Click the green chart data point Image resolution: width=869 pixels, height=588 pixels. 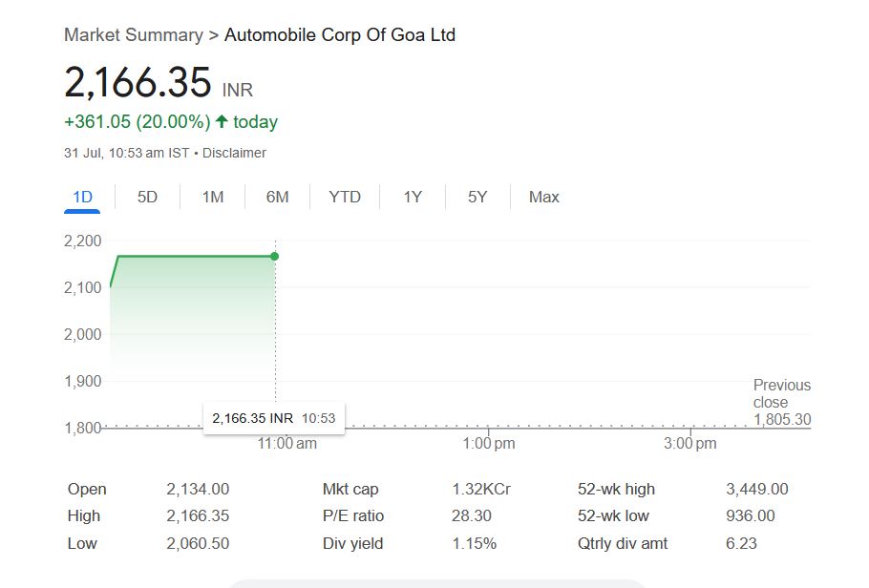(275, 256)
